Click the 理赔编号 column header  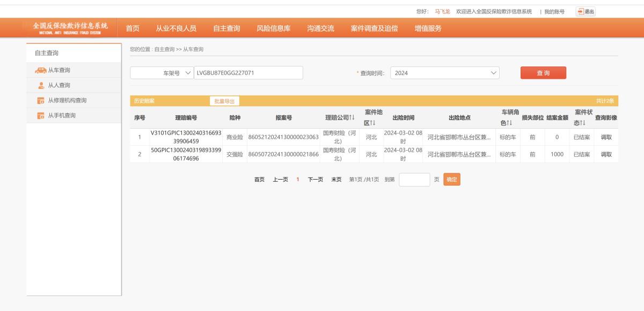point(186,118)
